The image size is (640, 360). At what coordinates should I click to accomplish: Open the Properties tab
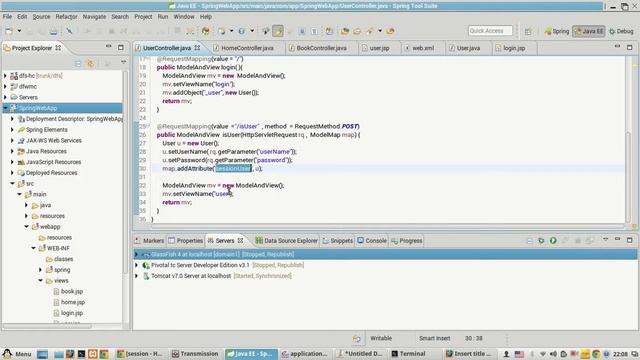pyautogui.click(x=186, y=241)
